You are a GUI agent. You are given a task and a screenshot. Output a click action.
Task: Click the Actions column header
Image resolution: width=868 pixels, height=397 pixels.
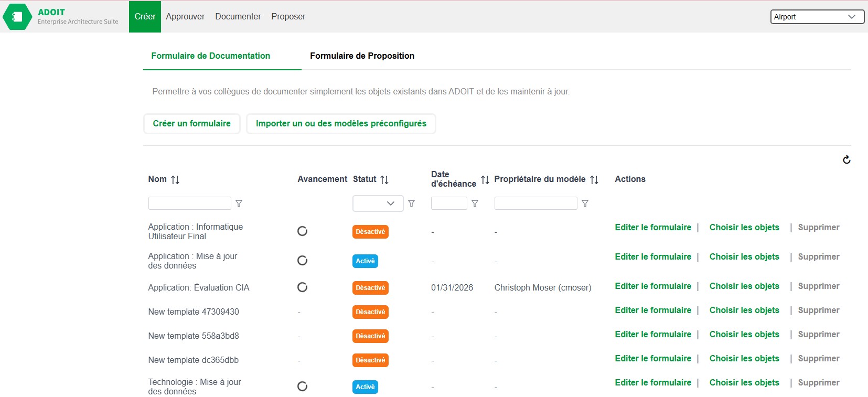630,179
